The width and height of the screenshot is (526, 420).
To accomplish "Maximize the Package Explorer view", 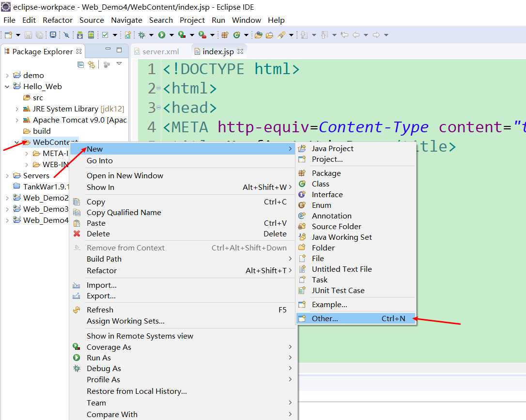I will pos(119,50).
